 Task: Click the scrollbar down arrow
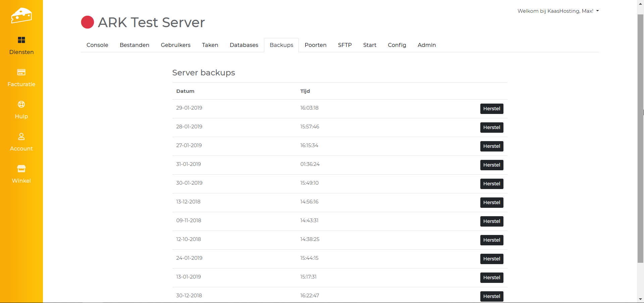(x=640, y=299)
